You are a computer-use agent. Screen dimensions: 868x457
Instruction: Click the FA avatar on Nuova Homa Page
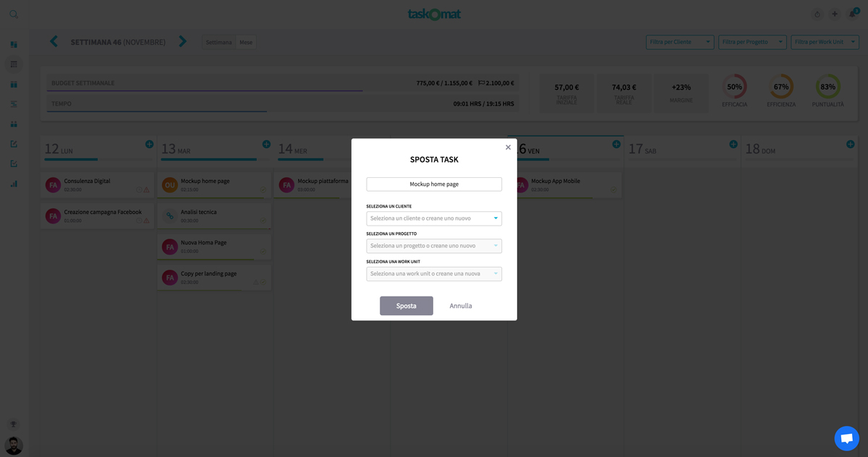pyautogui.click(x=169, y=247)
